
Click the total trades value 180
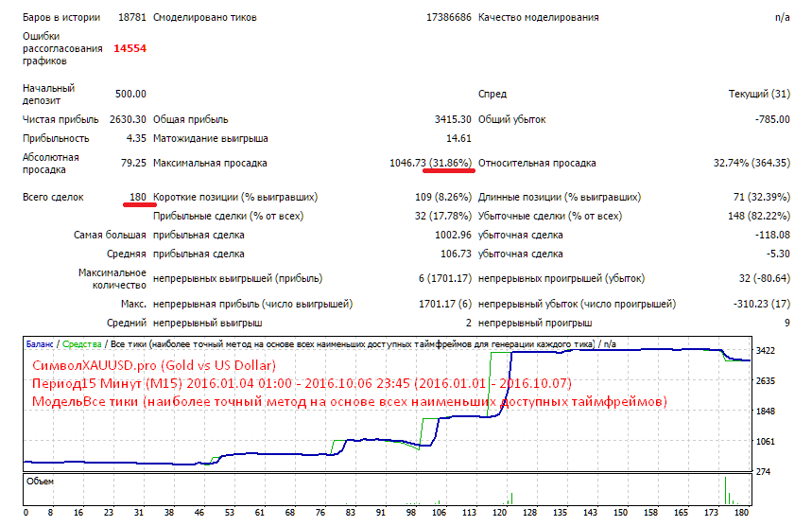pyautogui.click(x=138, y=197)
